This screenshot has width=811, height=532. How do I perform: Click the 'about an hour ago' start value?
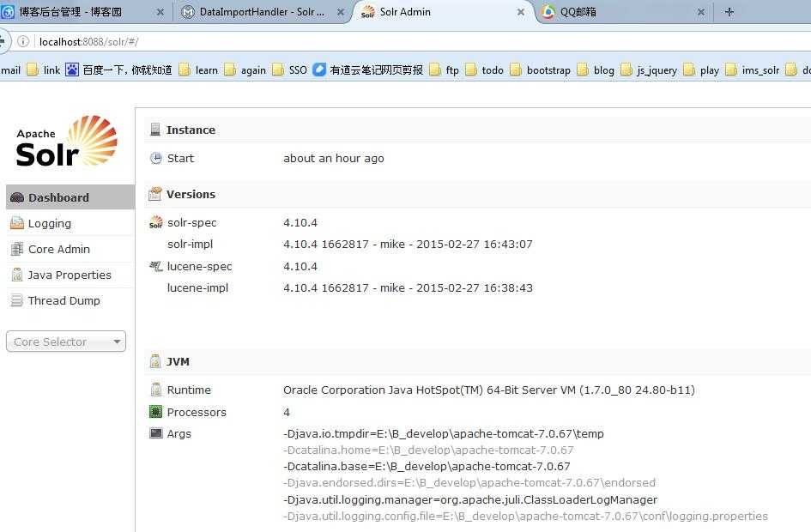pyautogui.click(x=334, y=158)
